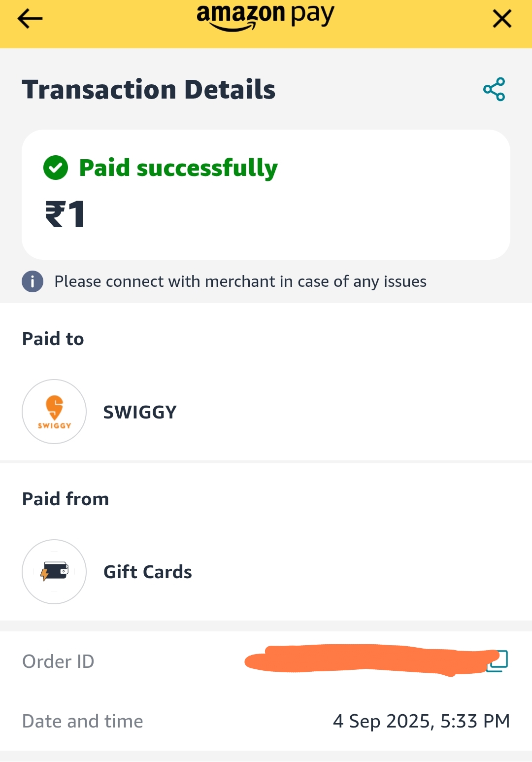Tap the Gift Cards wallet icon
Screen dimensions: 532x762
coord(54,572)
